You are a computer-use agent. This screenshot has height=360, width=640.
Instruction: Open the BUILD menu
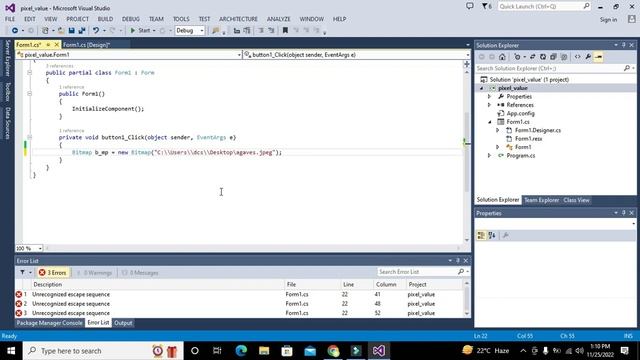click(x=105, y=19)
